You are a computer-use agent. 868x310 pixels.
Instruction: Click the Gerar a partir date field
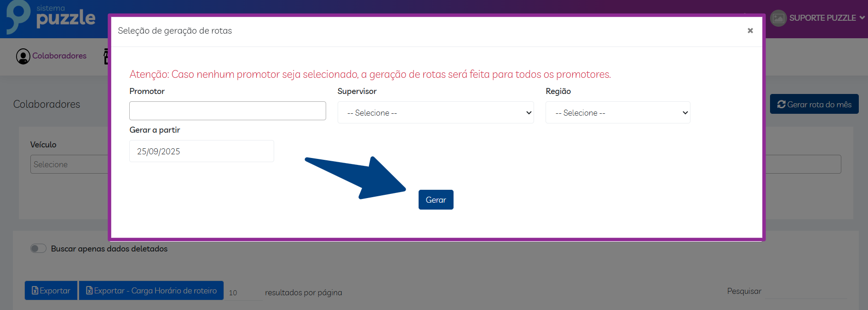pos(201,152)
